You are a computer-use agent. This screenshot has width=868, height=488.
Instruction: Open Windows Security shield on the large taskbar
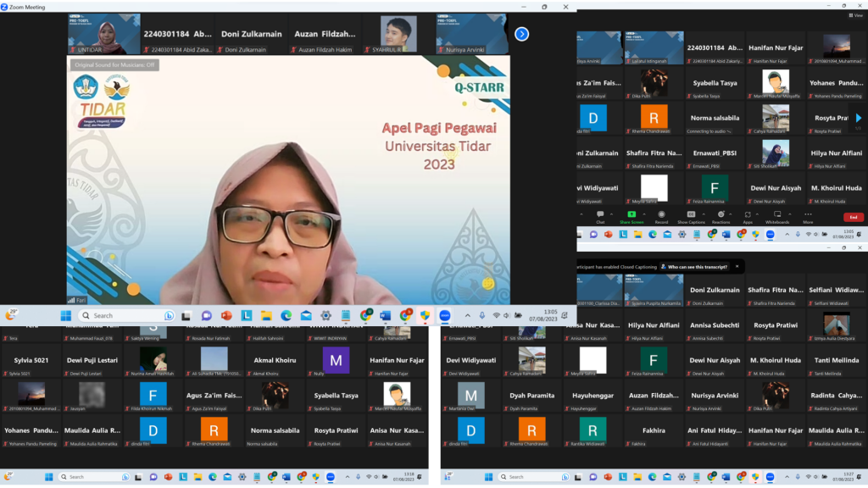[426, 315]
